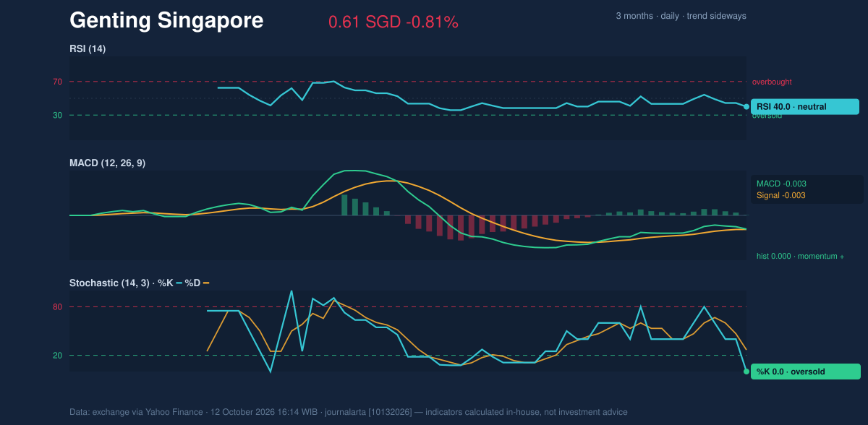
Task: Click the %K legend line marker
Action: point(179,283)
